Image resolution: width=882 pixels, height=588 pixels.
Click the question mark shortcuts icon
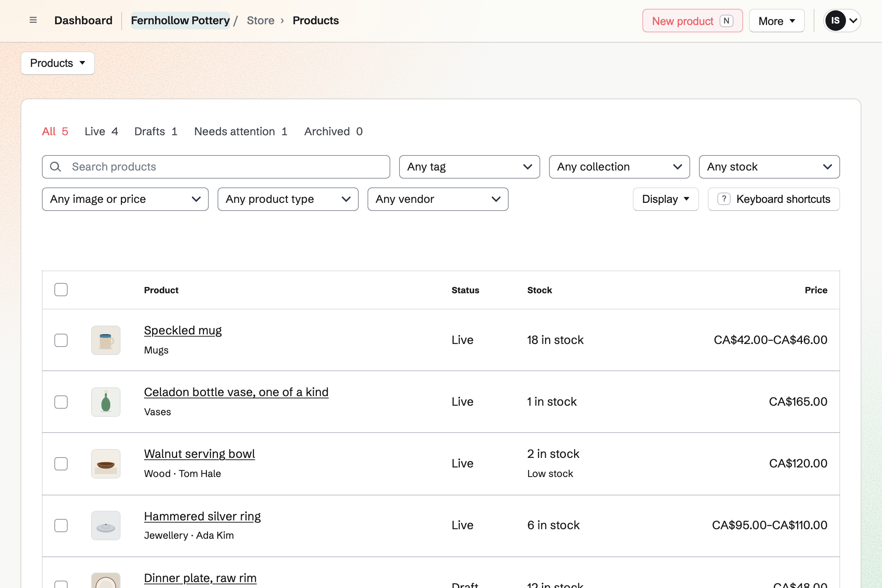click(724, 199)
